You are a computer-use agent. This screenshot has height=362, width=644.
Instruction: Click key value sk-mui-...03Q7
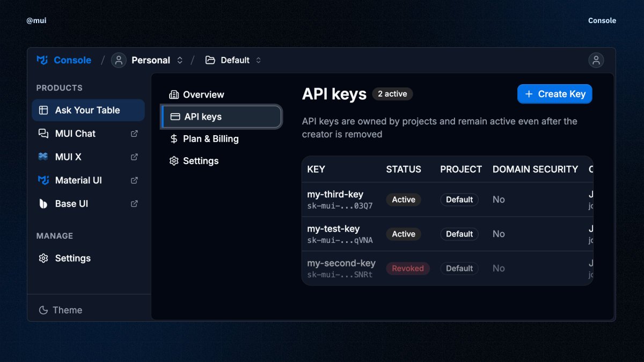click(x=340, y=205)
